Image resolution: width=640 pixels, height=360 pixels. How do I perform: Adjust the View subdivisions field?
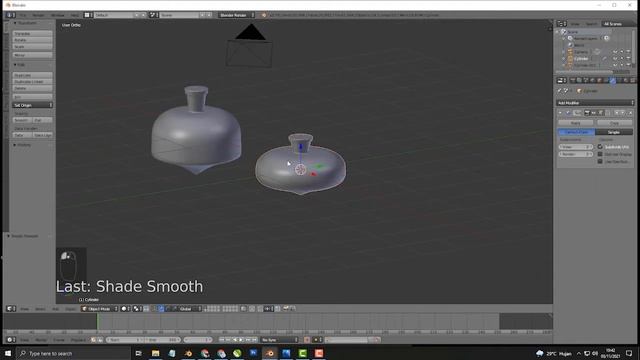576,147
